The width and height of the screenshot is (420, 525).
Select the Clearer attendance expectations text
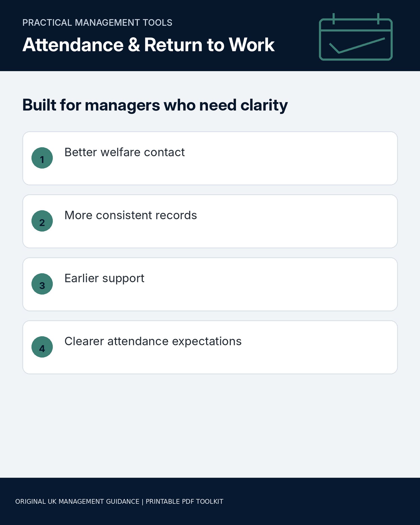click(x=153, y=342)
